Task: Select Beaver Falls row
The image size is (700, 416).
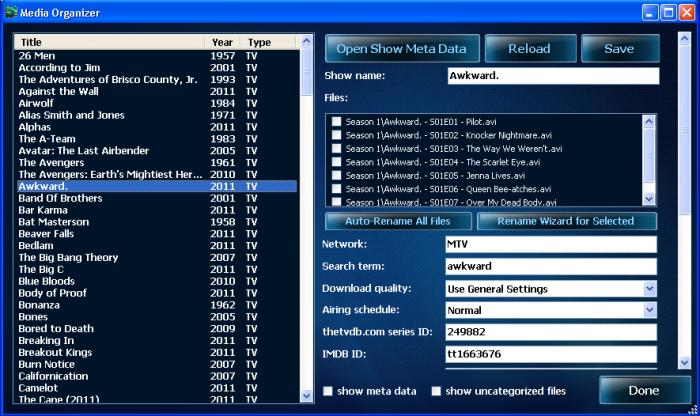Action: coord(157,234)
